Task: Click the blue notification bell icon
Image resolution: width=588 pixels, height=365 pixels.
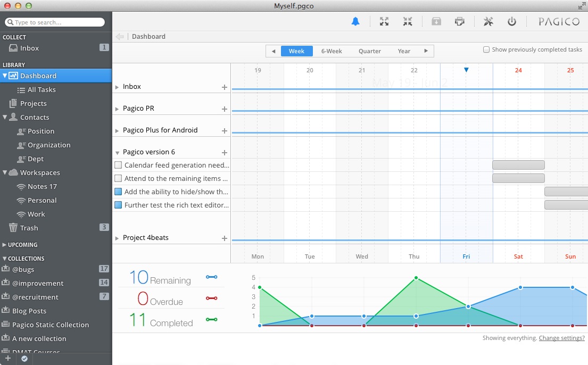Action: click(x=355, y=21)
